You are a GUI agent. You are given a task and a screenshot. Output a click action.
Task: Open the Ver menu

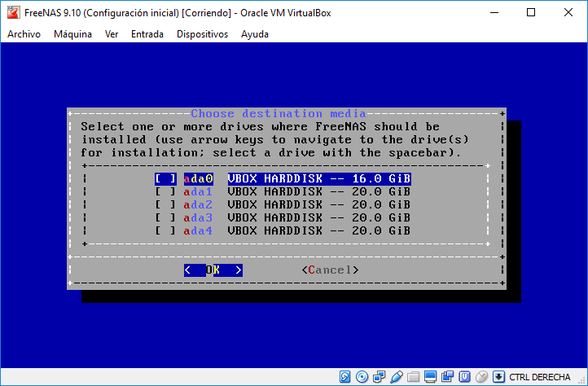(x=112, y=34)
